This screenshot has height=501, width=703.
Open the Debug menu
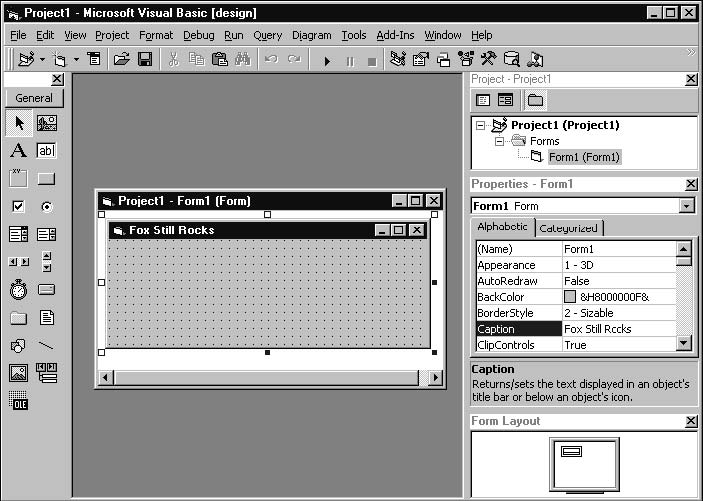point(199,35)
